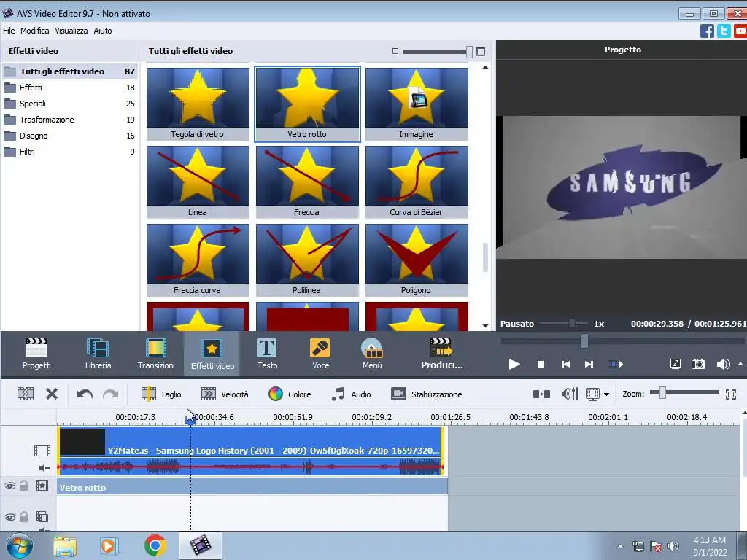Image resolution: width=747 pixels, height=560 pixels.
Task: Adjust the timeline Zoom slider
Action: (662, 393)
